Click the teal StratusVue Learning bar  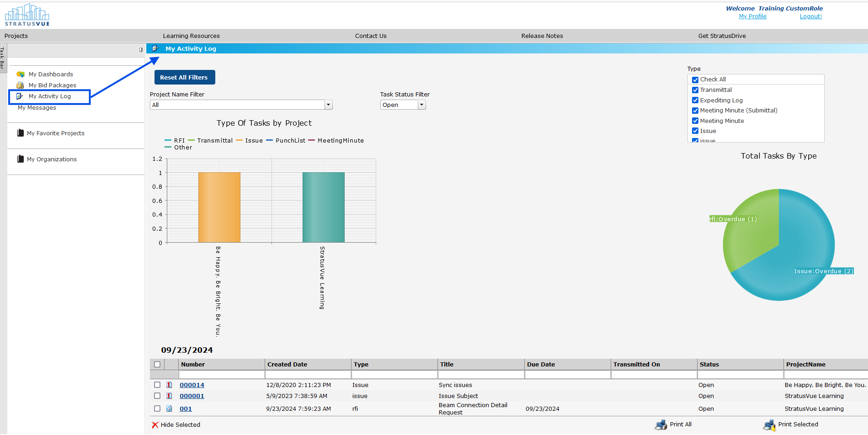pos(324,207)
